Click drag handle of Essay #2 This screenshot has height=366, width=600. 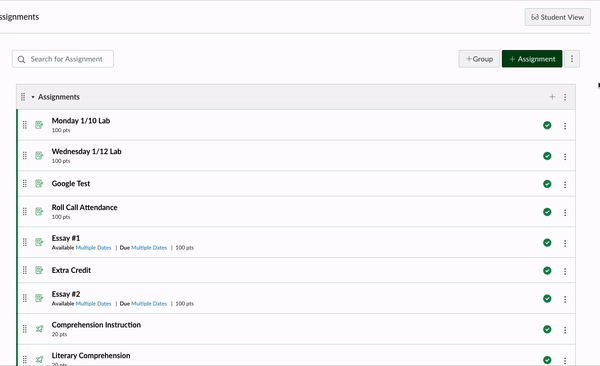25,298
